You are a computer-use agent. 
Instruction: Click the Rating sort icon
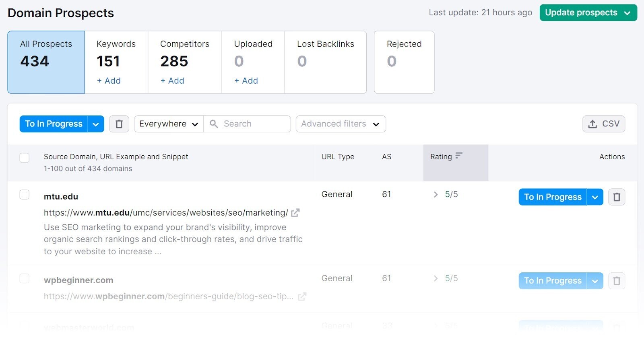(x=459, y=156)
